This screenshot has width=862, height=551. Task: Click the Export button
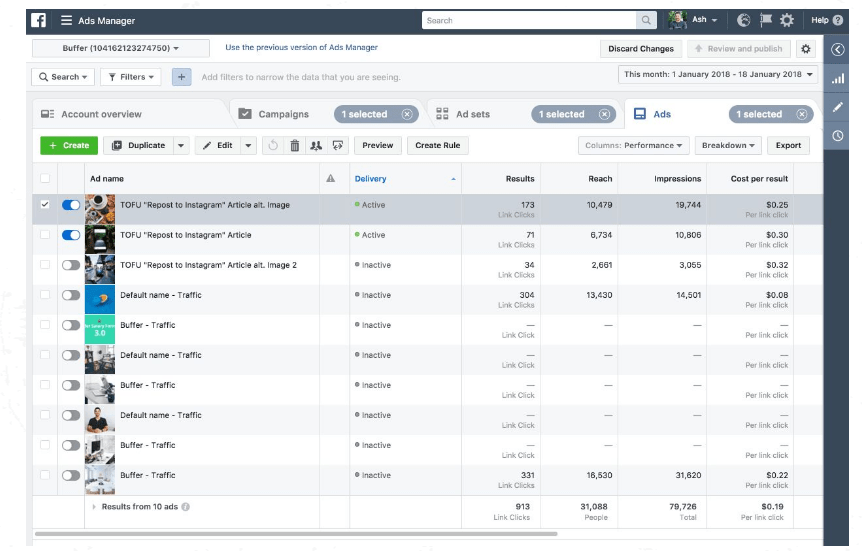788,146
